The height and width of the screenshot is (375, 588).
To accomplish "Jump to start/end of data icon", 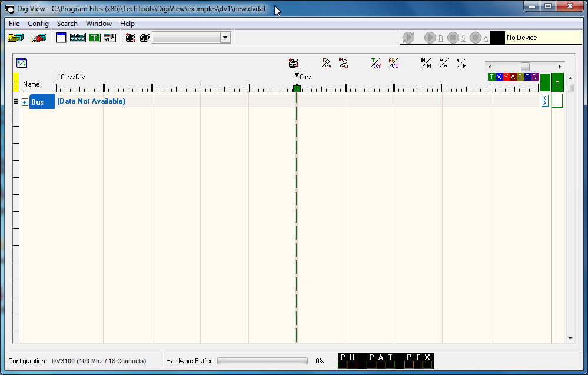I will coord(426,63).
